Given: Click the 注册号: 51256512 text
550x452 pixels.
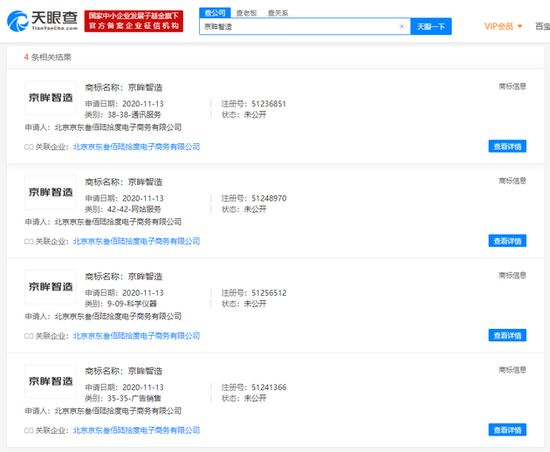Looking at the screenshot, I should tap(254, 293).
